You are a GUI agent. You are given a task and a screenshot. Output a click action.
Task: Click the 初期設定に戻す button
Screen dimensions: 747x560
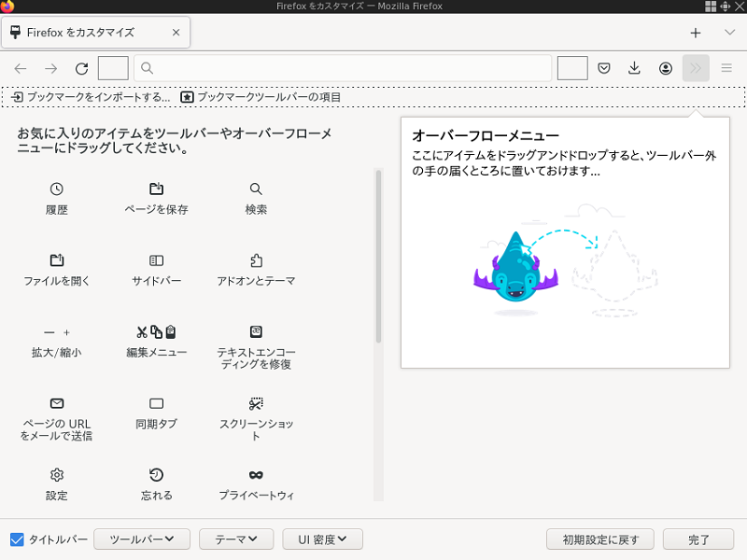pos(600,539)
